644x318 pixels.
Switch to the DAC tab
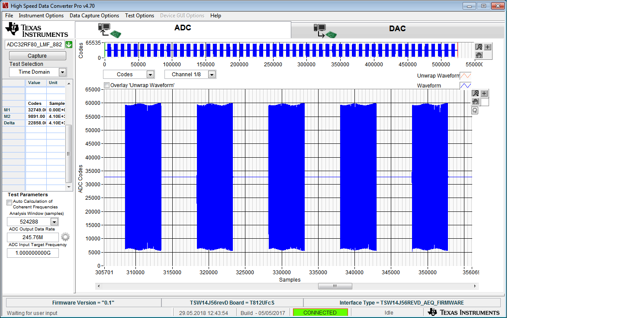(x=397, y=30)
